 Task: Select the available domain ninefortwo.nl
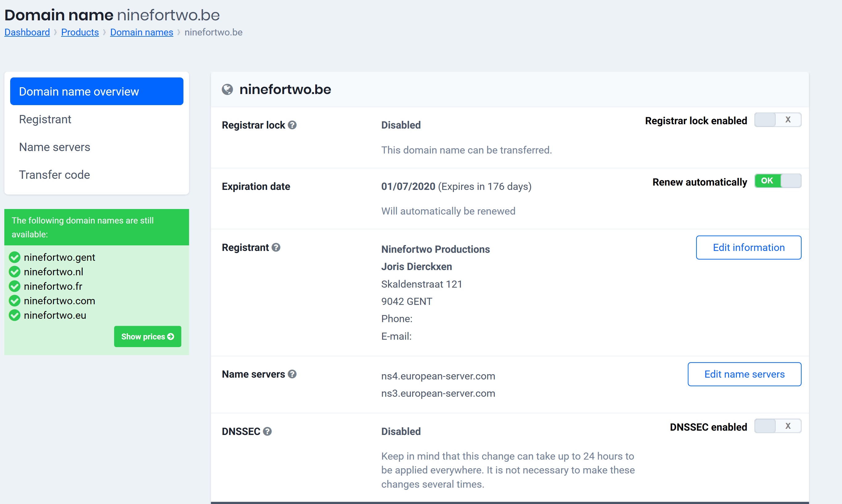(54, 272)
